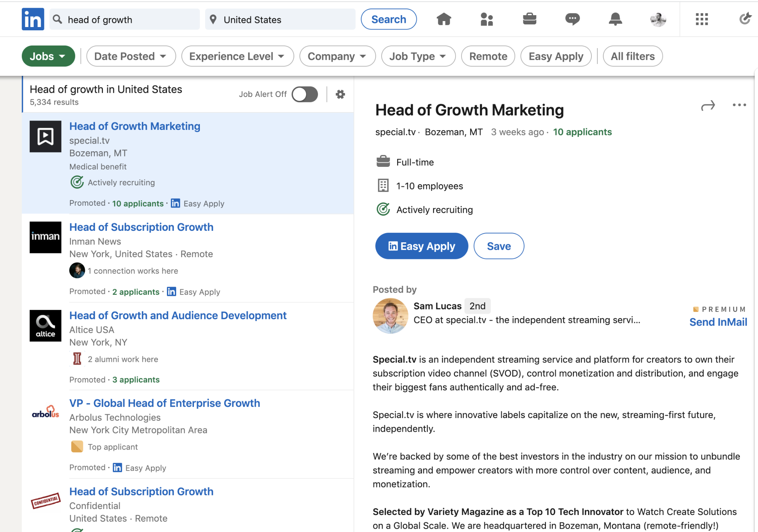Click 'Arbolus Technologies' company name
Viewport: 758px width, 532px height.
[x=115, y=417]
